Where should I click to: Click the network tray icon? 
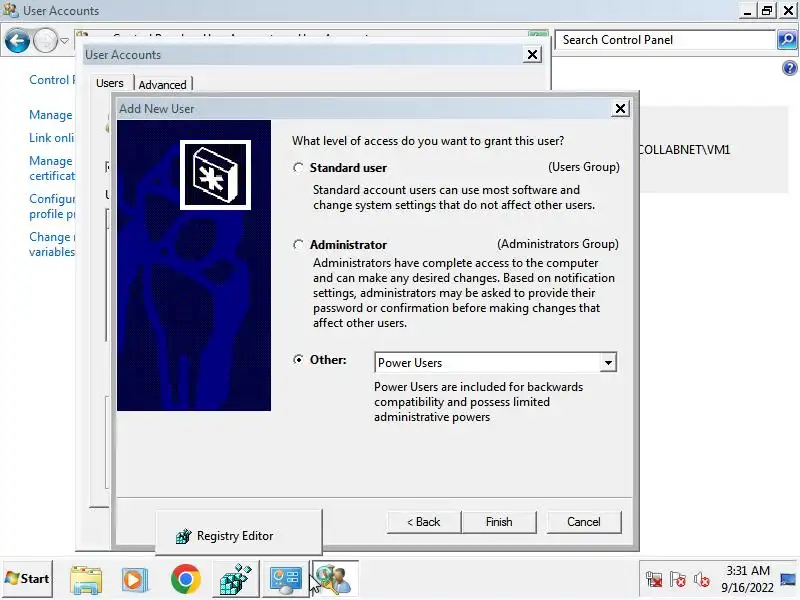tap(654, 580)
